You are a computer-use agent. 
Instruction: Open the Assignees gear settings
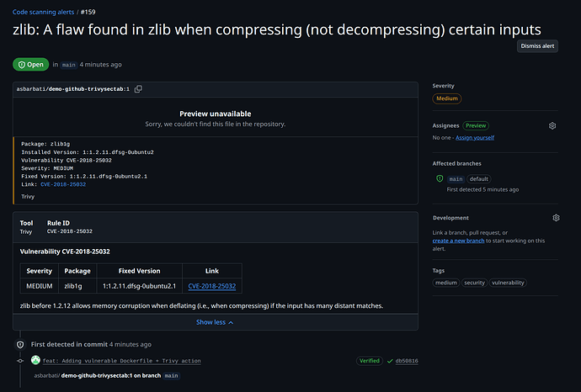click(x=552, y=125)
